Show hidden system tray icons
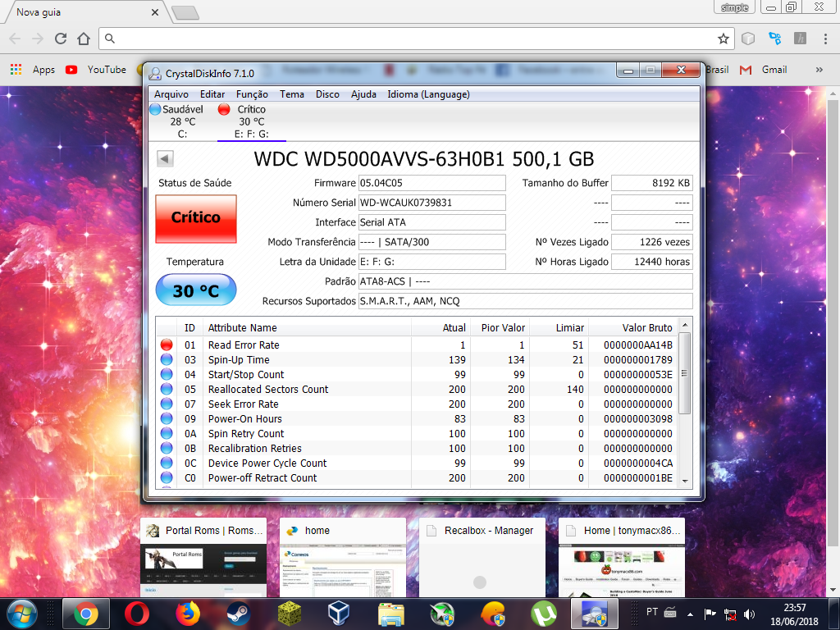This screenshot has height=630, width=840. [691, 614]
